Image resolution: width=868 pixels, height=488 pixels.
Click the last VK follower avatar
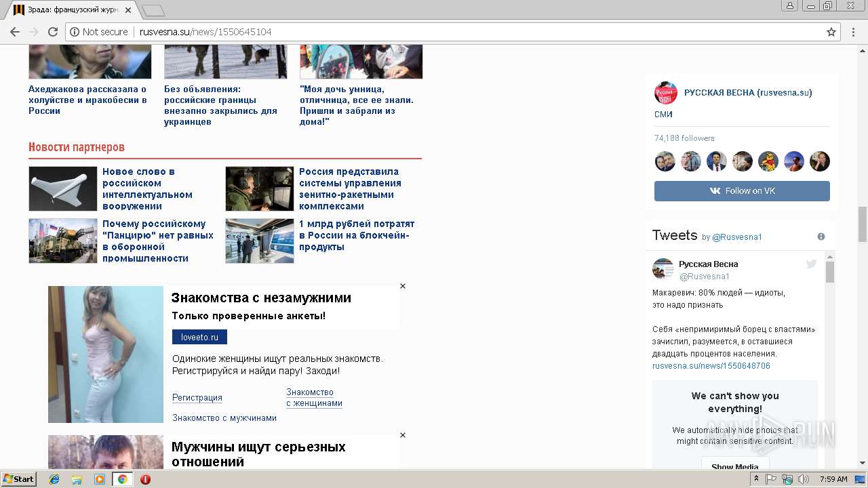point(820,161)
